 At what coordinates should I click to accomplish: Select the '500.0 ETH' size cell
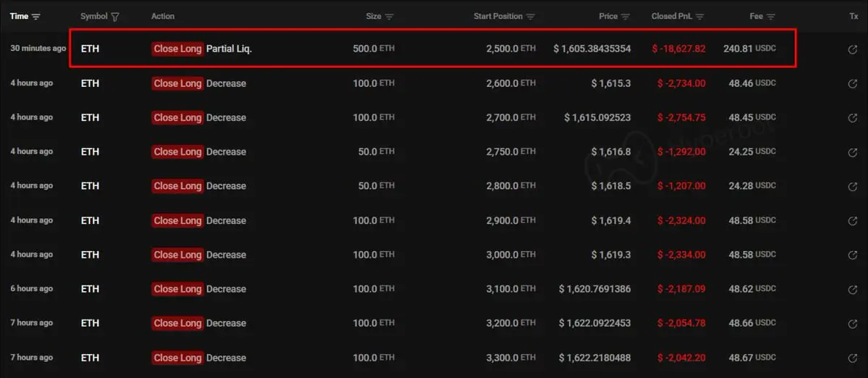tap(373, 49)
